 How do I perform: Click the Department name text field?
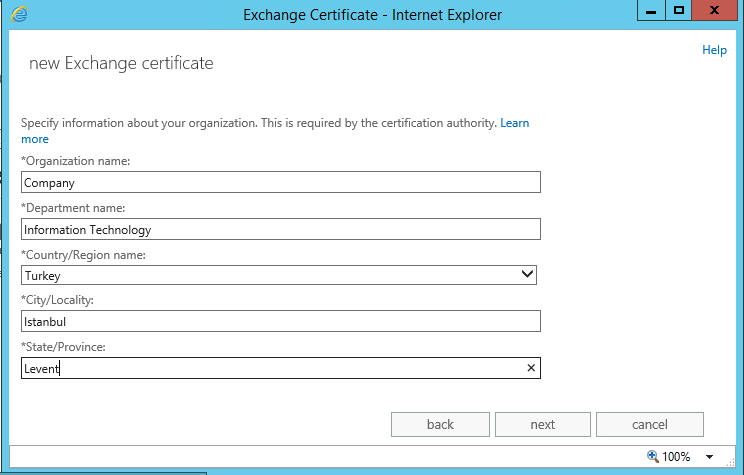(x=280, y=229)
